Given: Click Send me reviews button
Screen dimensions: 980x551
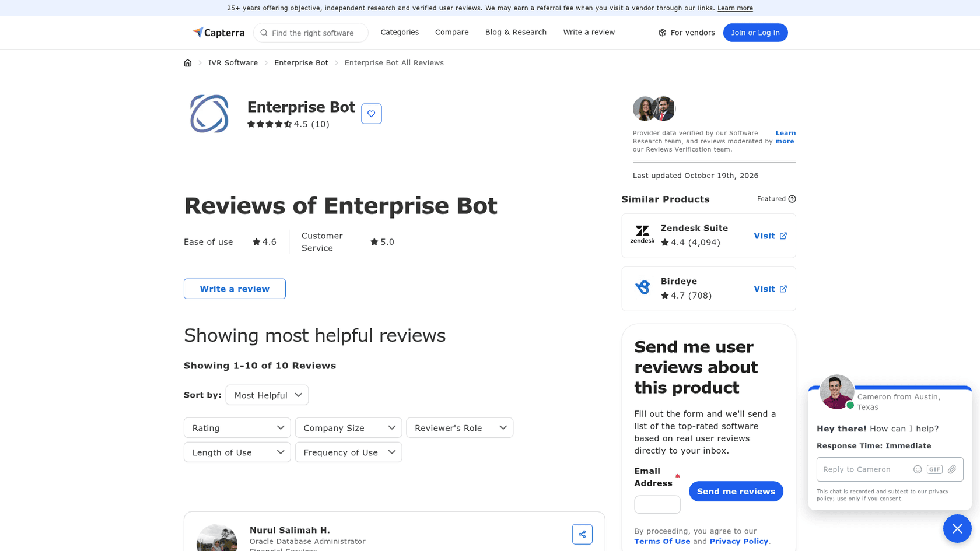Looking at the screenshot, I should tap(736, 492).
